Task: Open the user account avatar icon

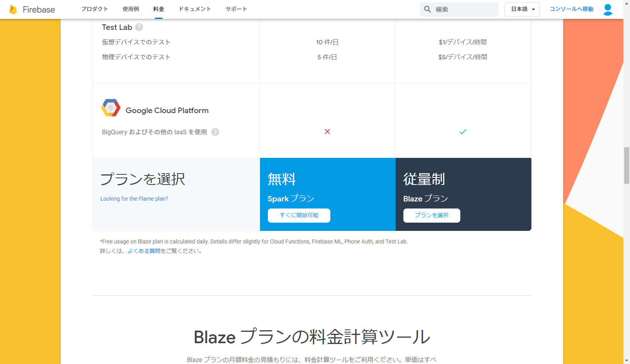Action: pos(608,9)
